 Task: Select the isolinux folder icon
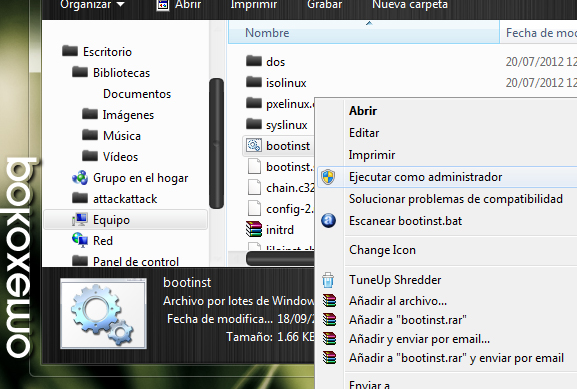click(x=254, y=82)
